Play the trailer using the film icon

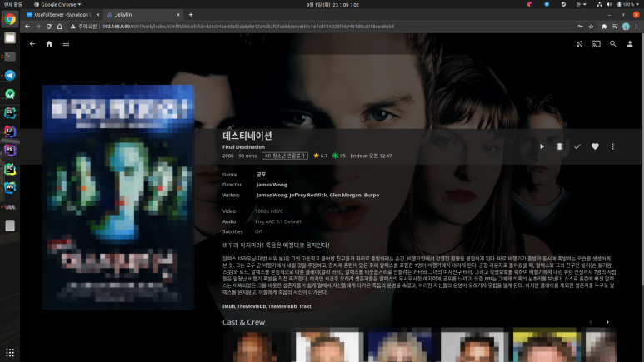(559, 146)
